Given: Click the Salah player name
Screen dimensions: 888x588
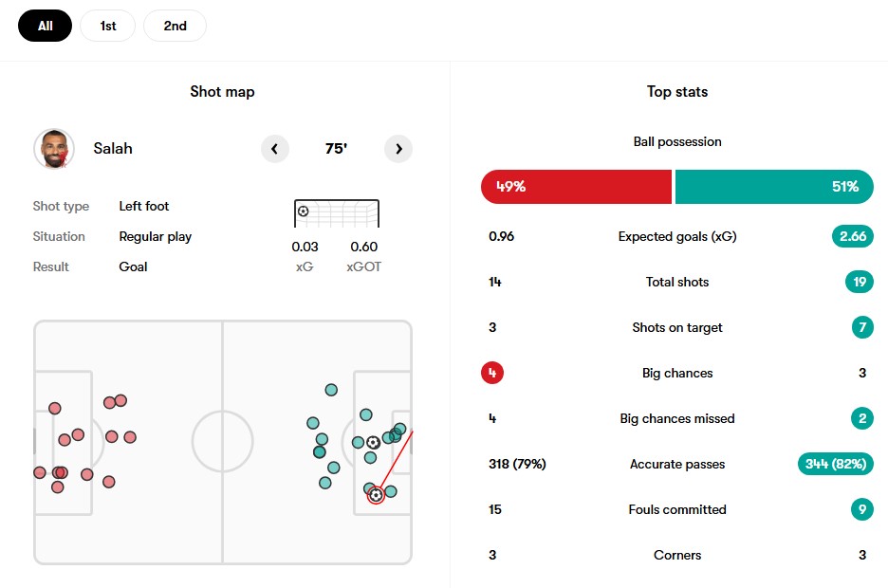Looking at the screenshot, I should click(113, 148).
